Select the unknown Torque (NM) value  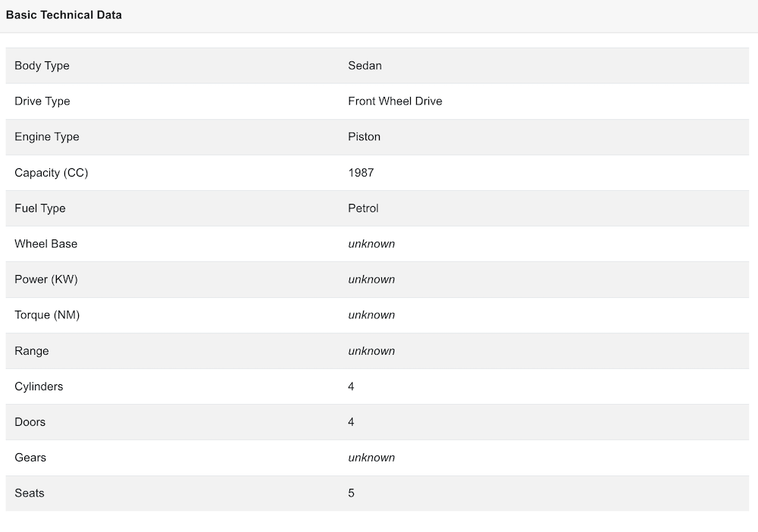coord(371,315)
